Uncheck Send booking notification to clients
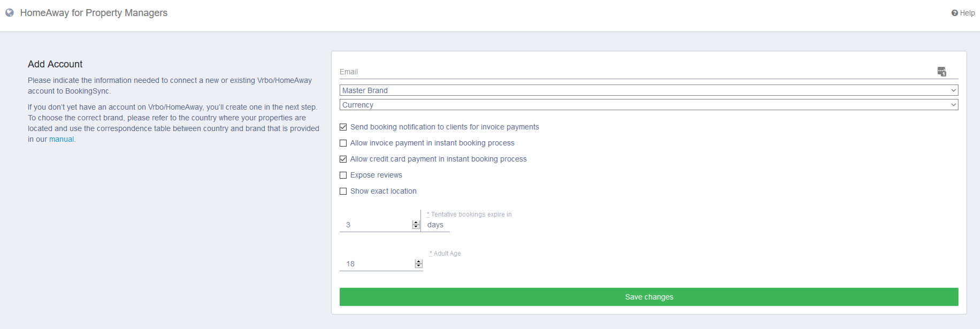This screenshot has width=980, height=329. pyautogui.click(x=343, y=127)
